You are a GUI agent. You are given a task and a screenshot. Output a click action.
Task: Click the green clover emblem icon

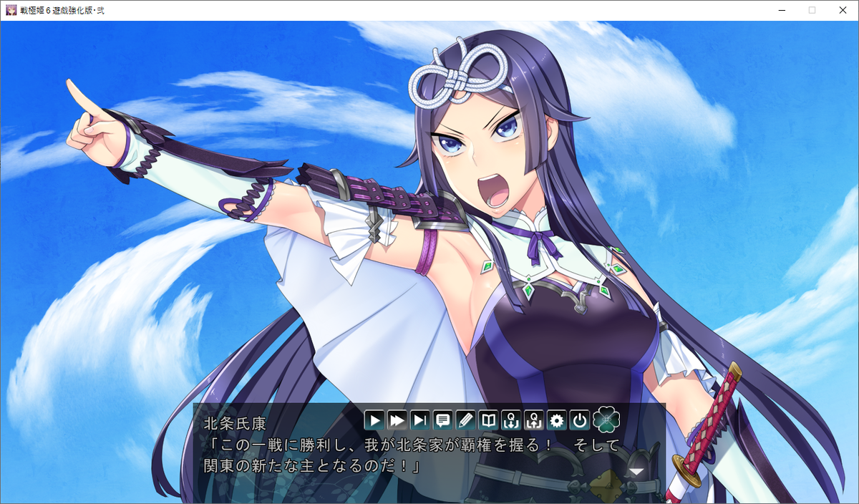point(606,420)
